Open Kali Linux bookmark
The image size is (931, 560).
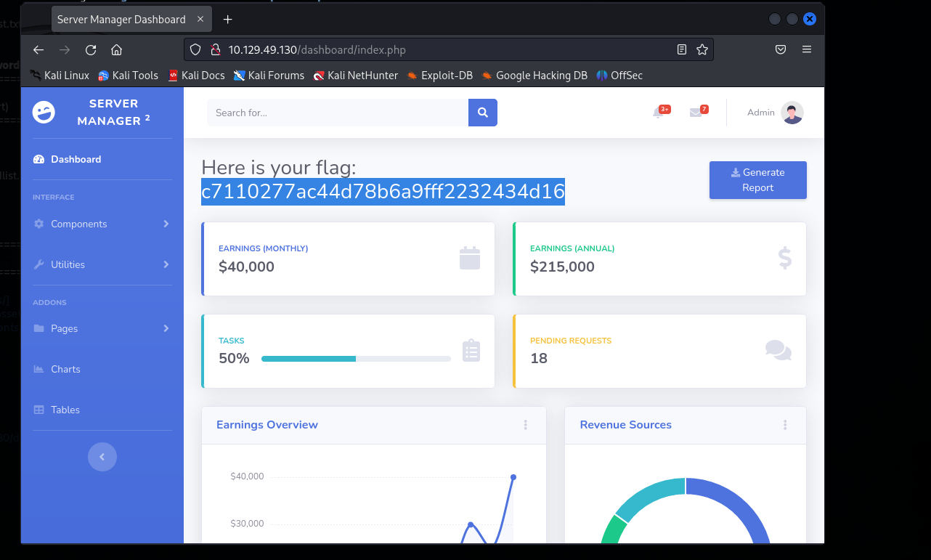pos(60,76)
